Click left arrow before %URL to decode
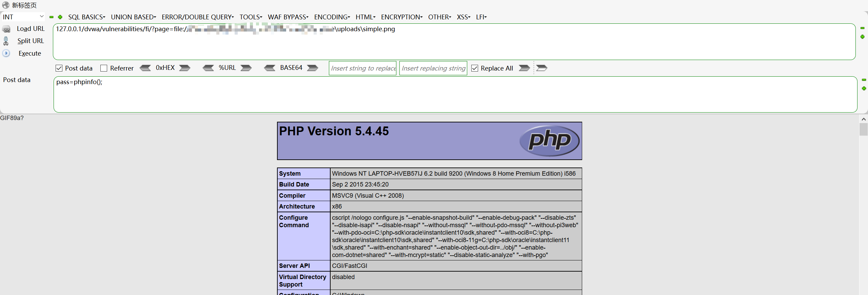This screenshot has height=295, width=868. click(208, 68)
